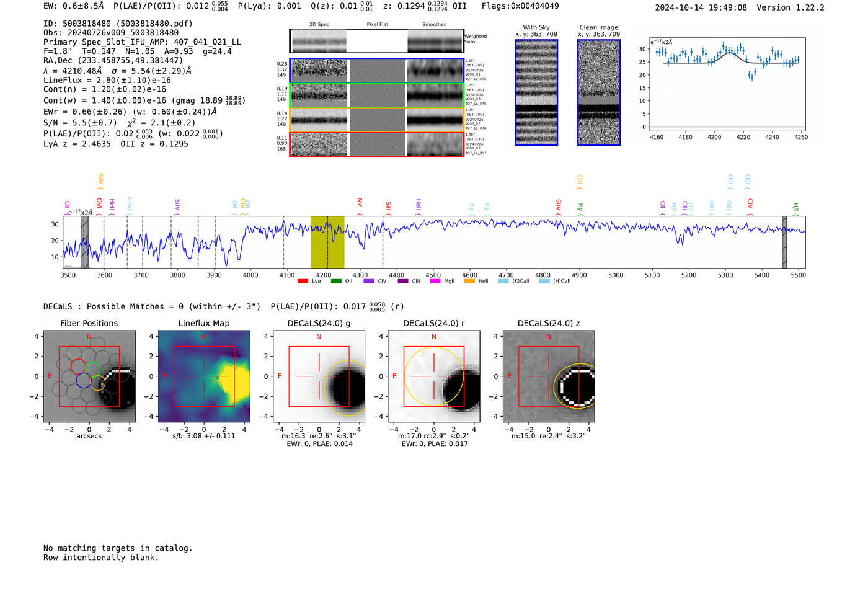Click the Q(z): 0.01 header value
Screen dimensions: 868x591
pos(342,6)
